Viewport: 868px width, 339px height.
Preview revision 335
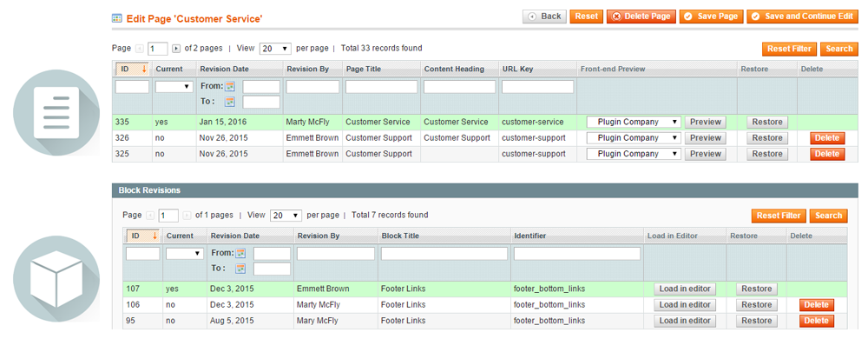point(705,122)
